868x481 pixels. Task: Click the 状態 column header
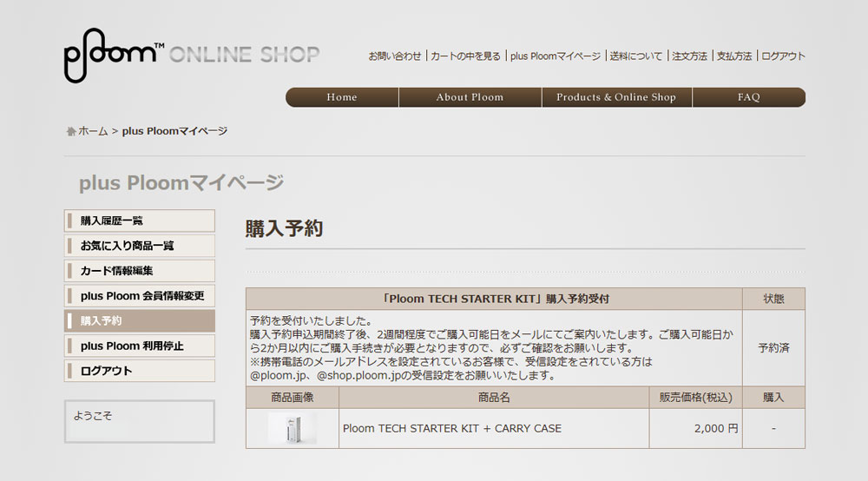773,299
